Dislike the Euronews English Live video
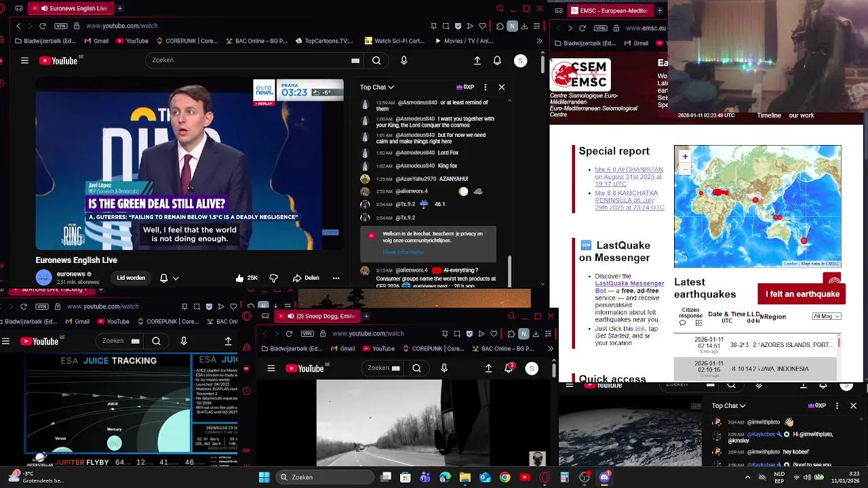 [x=273, y=278]
